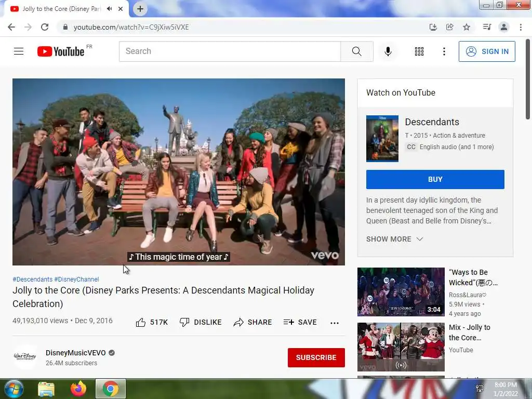Bookmark this page with star icon

pos(467,27)
